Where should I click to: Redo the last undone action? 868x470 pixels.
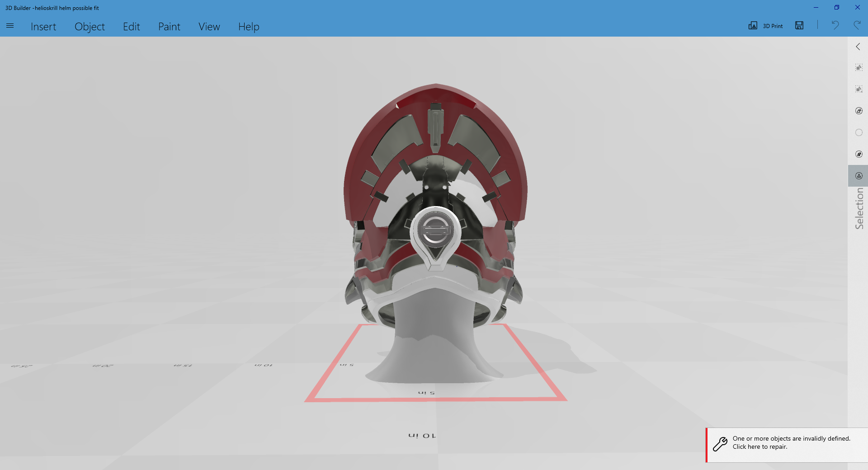[x=857, y=25]
